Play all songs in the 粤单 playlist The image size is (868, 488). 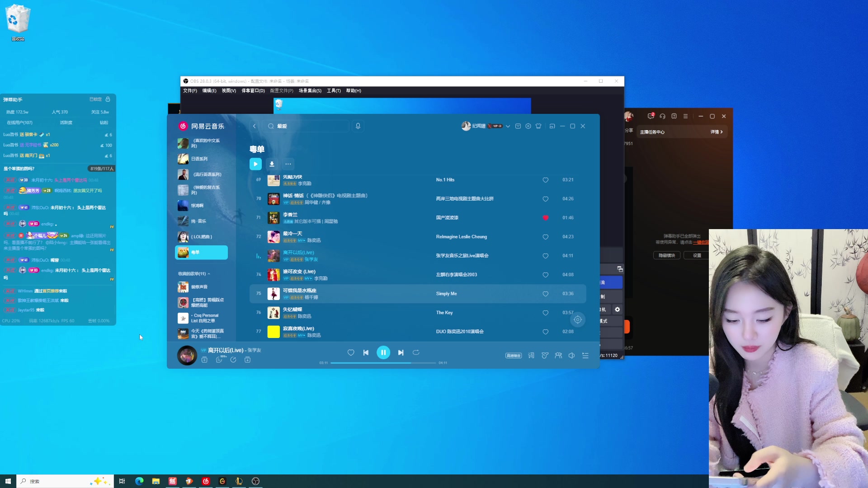point(255,164)
